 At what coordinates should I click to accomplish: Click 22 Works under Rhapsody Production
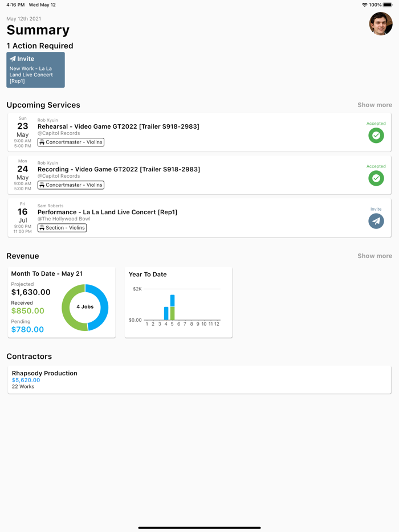click(x=23, y=386)
